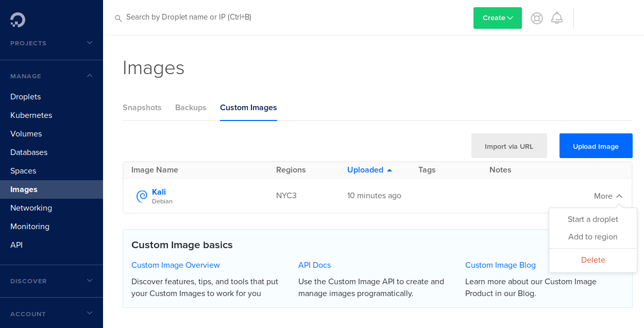Click the DigitalOcean logo icon
644x328 pixels.
18,20
